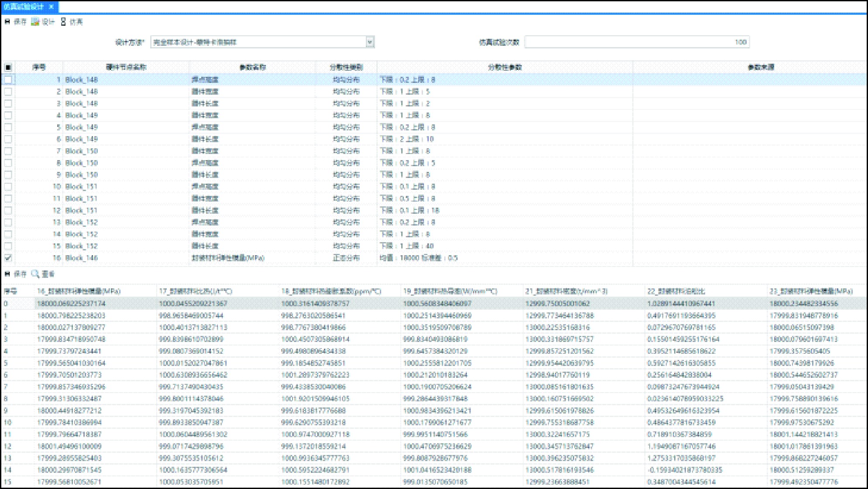Uncheck the row 16 Block_146 checkbox

point(8,258)
